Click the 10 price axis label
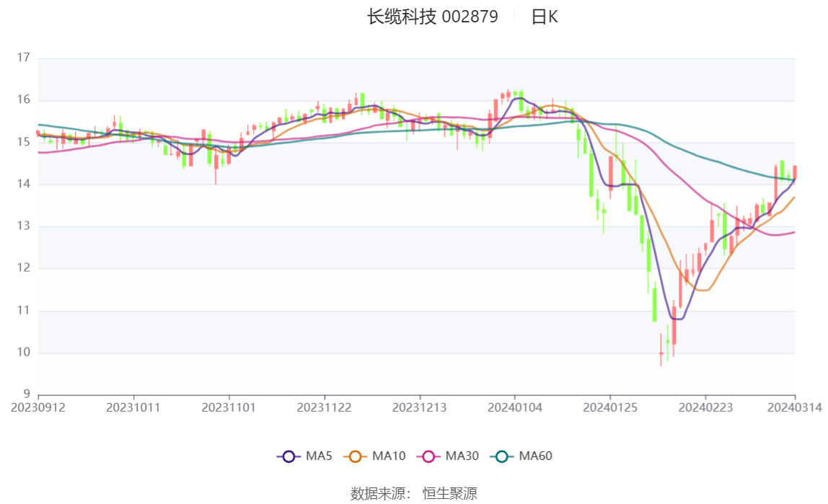This screenshot has height=504, width=828. 23,353
